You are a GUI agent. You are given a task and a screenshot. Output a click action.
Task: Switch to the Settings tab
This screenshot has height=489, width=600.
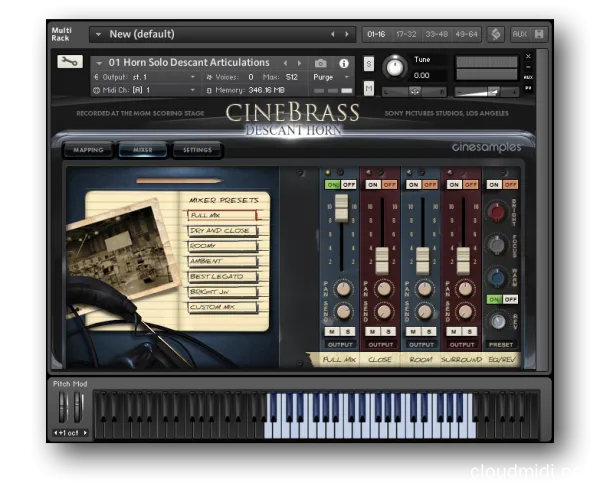[x=197, y=150]
